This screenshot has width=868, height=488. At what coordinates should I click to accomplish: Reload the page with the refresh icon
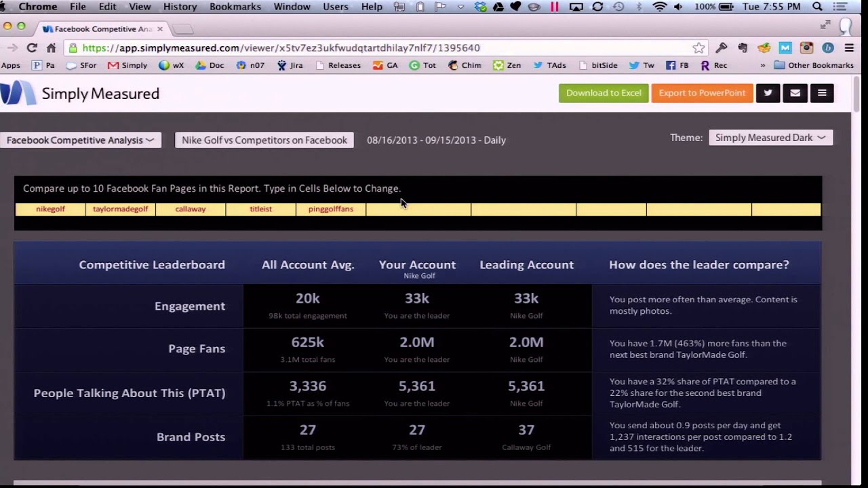point(32,48)
